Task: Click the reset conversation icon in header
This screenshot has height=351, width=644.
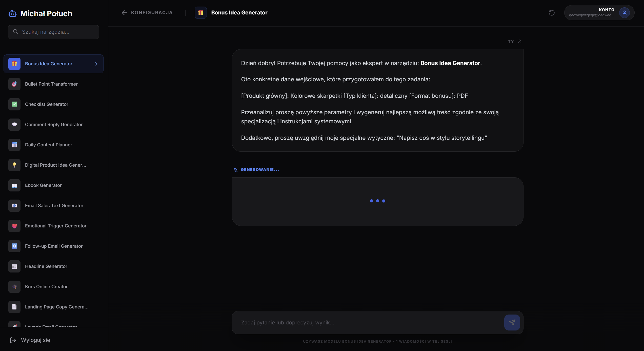Action: coord(552,13)
